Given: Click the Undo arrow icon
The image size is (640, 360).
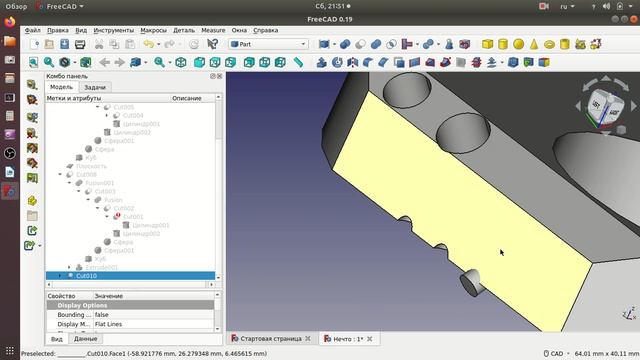Looking at the screenshot, I should [x=149, y=44].
